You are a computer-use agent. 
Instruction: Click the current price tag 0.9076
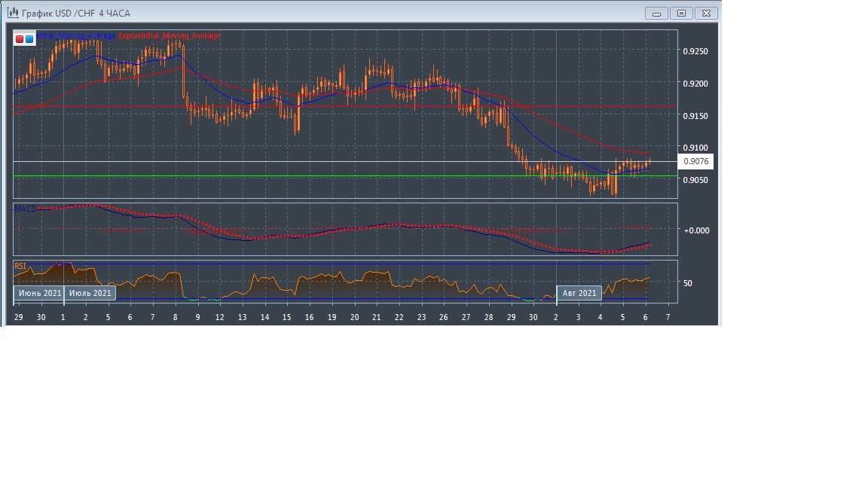click(x=695, y=161)
